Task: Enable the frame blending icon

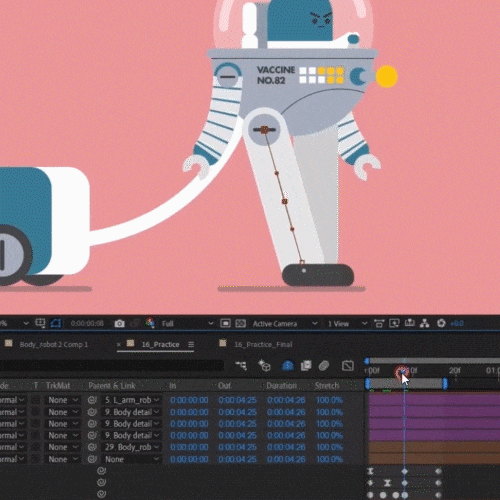Action: point(306,366)
